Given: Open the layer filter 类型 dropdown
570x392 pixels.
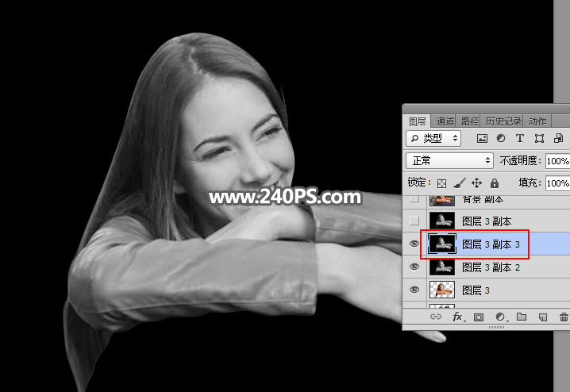Looking at the screenshot, I should tap(433, 138).
